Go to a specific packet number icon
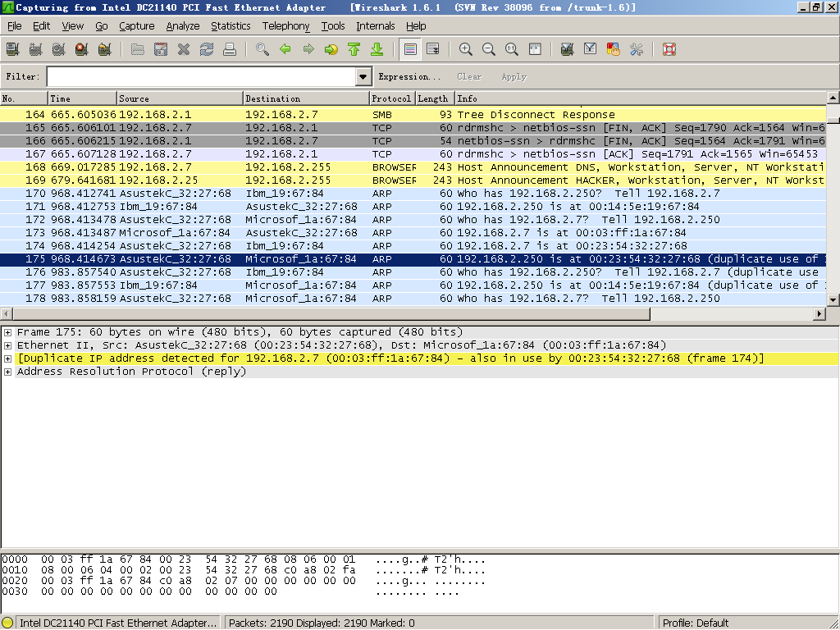 click(x=331, y=49)
